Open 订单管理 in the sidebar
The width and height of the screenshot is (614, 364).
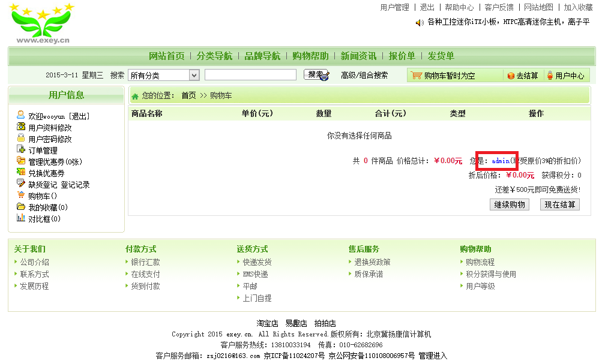click(43, 151)
